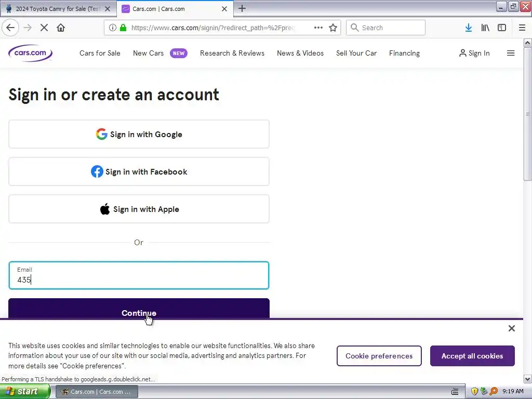The height and width of the screenshot is (399, 532).
Task: Click the orange magnifier tray icon
Action: pos(494,392)
